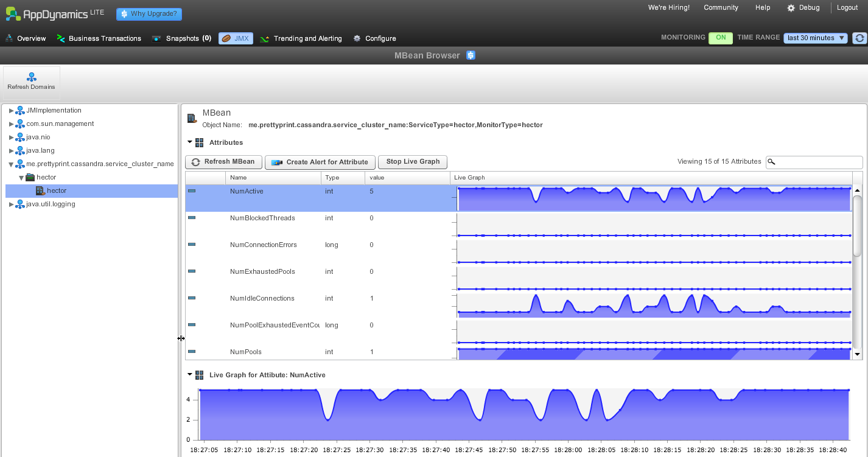Select the JMX tab
The height and width of the screenshot is (457, 868).
(x=236, y=38)
